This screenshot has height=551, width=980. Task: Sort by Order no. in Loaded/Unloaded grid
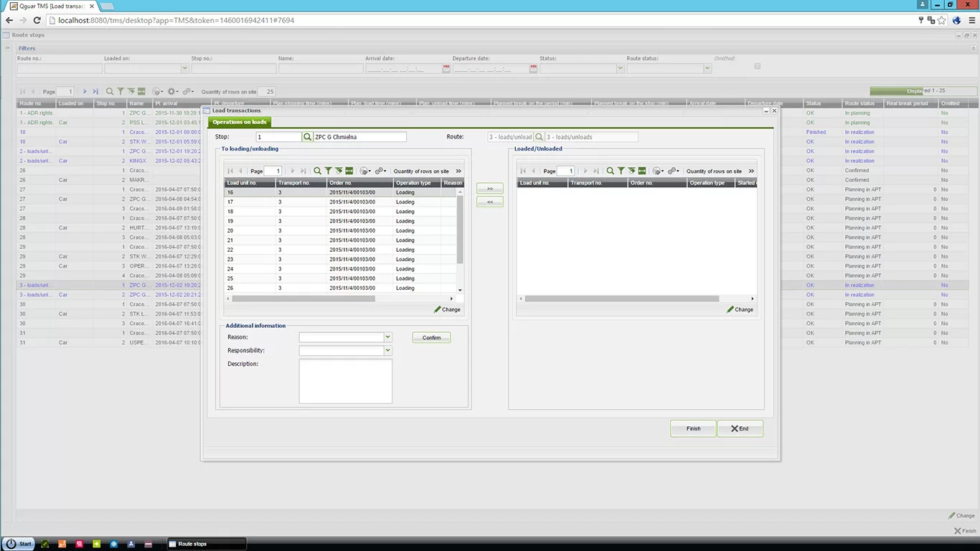tap(657, 183)
